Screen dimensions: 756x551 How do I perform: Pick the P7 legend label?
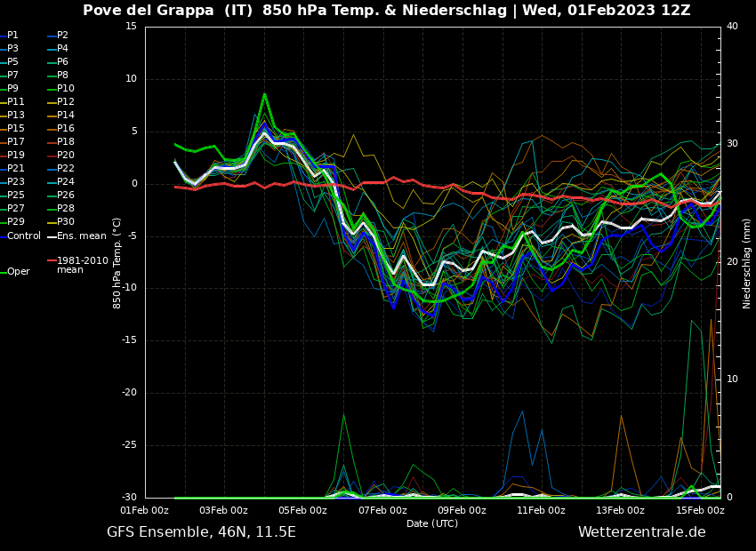click(12, 76)
